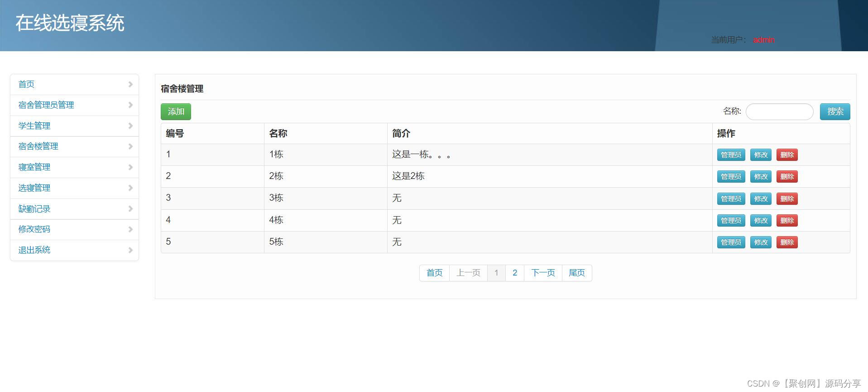Click 修改 button for 4栋

761,221
